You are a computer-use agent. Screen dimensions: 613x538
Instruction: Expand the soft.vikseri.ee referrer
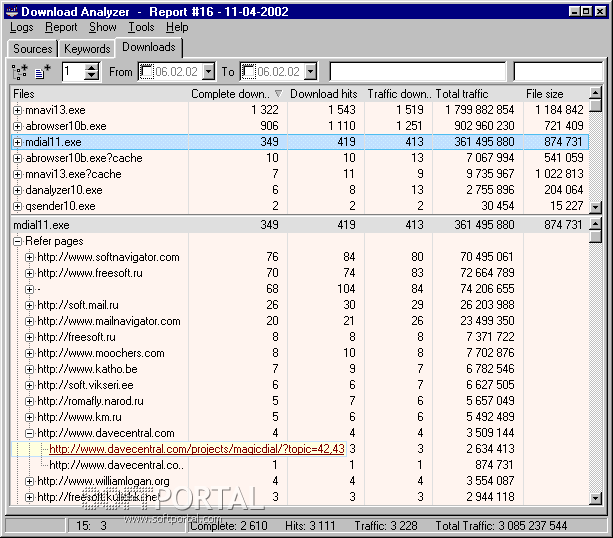point(29,386)
